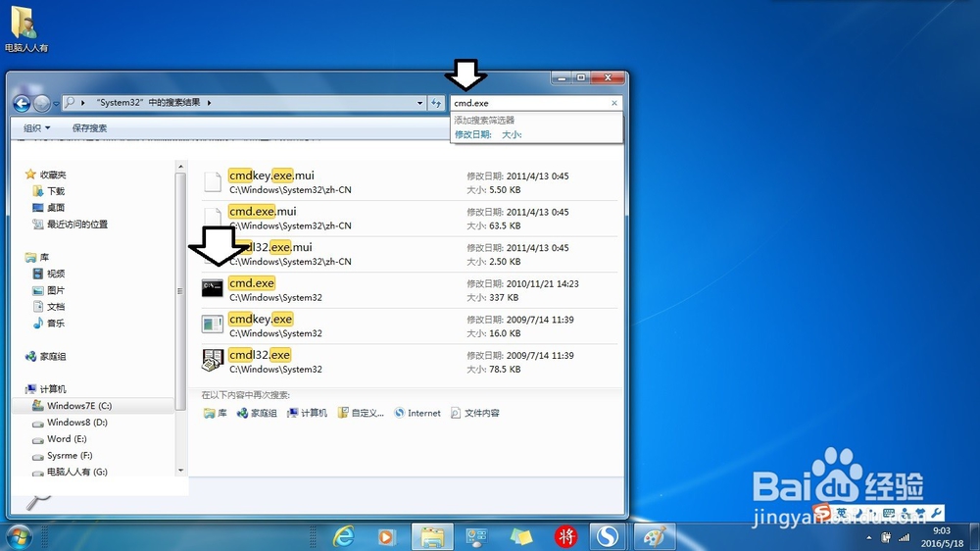Search again in 计算机
The image size is (980, 551).
pyautogui.click(x=307, y=414)
